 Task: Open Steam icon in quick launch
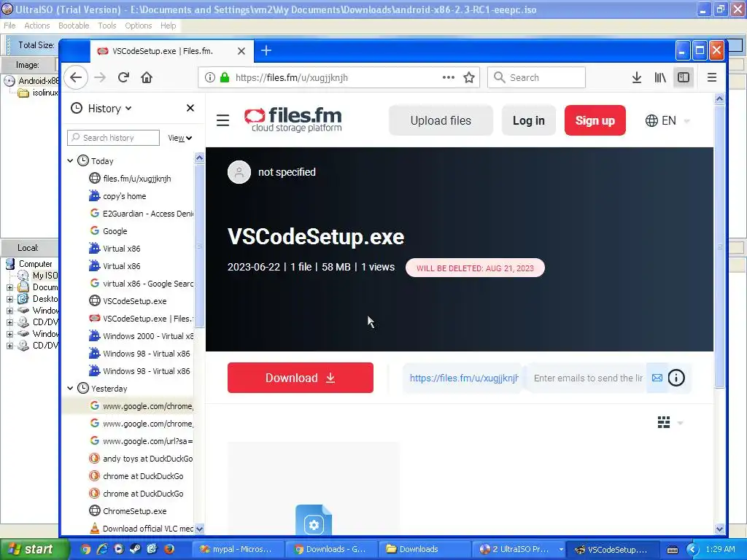[x=135, y=549]
